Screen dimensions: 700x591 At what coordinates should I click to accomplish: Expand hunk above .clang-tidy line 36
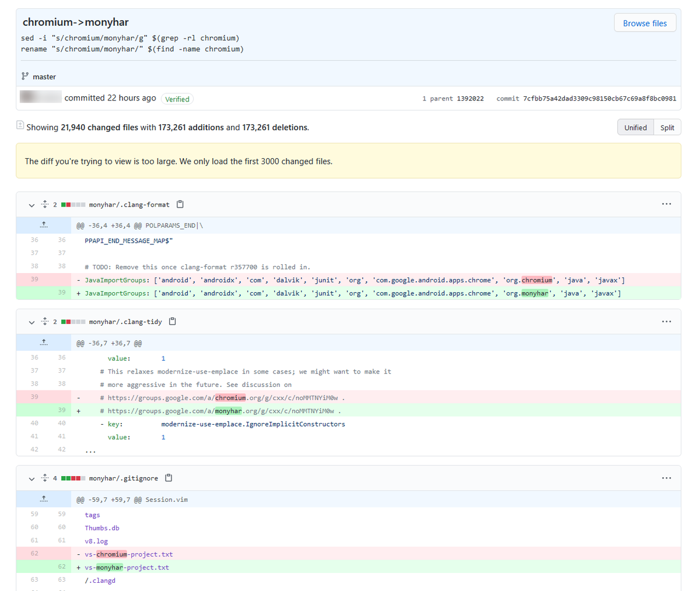click(44, 343)
